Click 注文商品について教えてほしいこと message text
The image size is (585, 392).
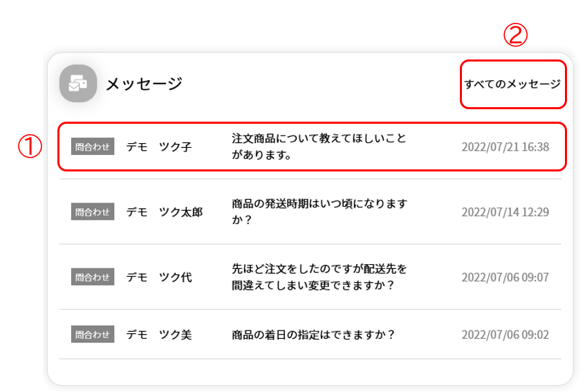tap(319, 147)
